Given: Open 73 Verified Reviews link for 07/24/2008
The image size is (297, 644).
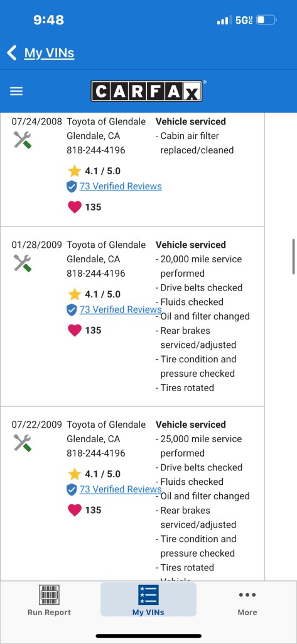Looking at the screenshot, I should (x=121, y=186).
